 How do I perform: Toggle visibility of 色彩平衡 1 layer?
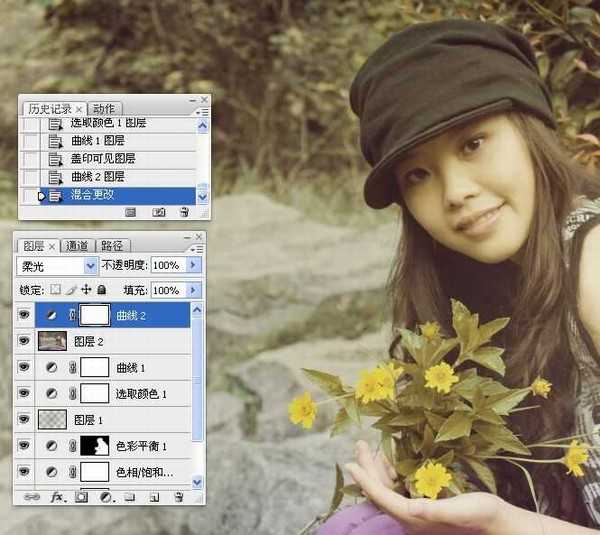(x=25, y=445)
